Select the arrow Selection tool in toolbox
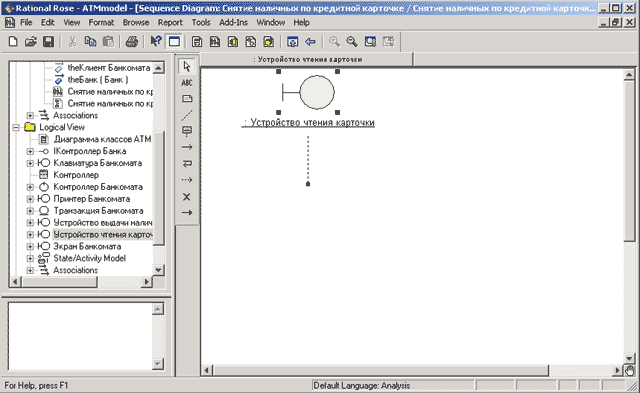This screenshot has height=393, width=640. coord(187,67)
